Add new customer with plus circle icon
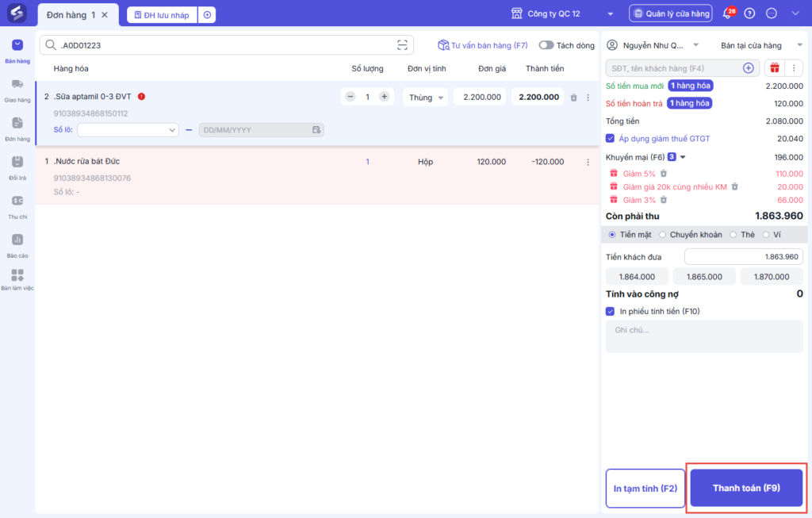812x518 pixels. click(749, 68)
